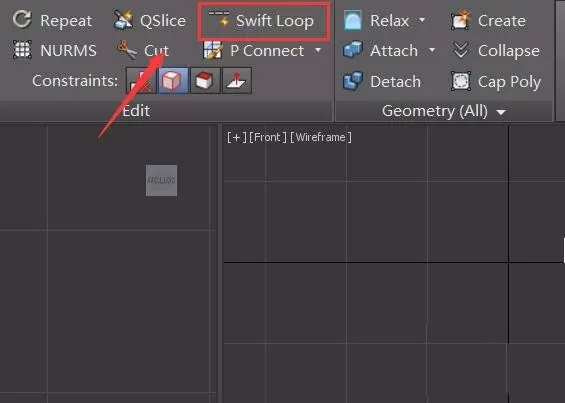
Task: Open the [+] viewport general menu
Action: pos(237,137)
